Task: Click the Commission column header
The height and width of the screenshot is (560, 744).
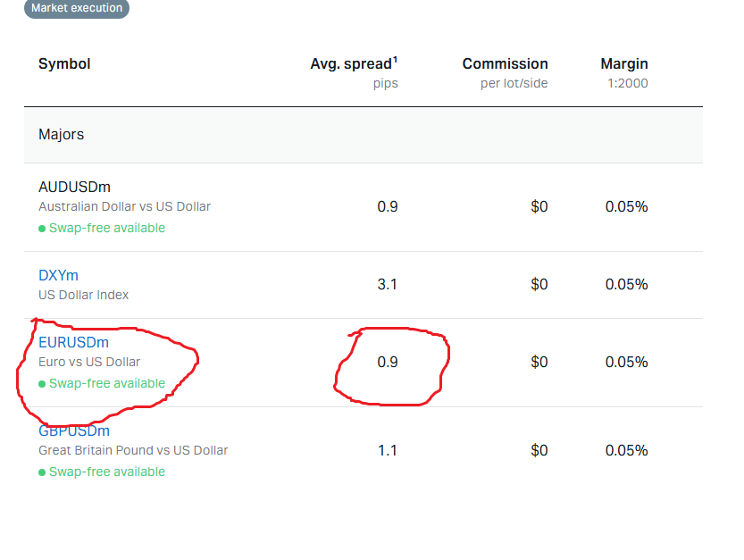Action: pyautogui.click(x=505, y=64)
